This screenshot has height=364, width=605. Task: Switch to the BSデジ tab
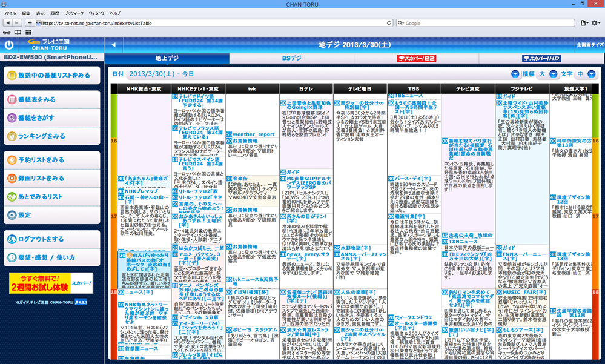(x=292, y=58)
